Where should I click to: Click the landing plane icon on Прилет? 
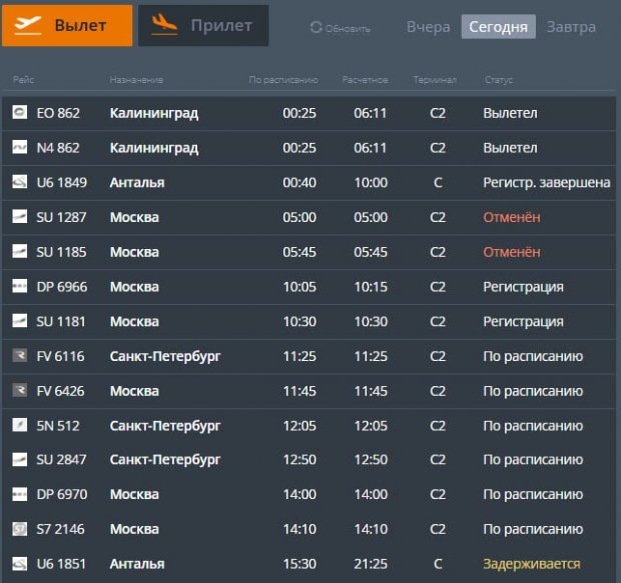164,25
